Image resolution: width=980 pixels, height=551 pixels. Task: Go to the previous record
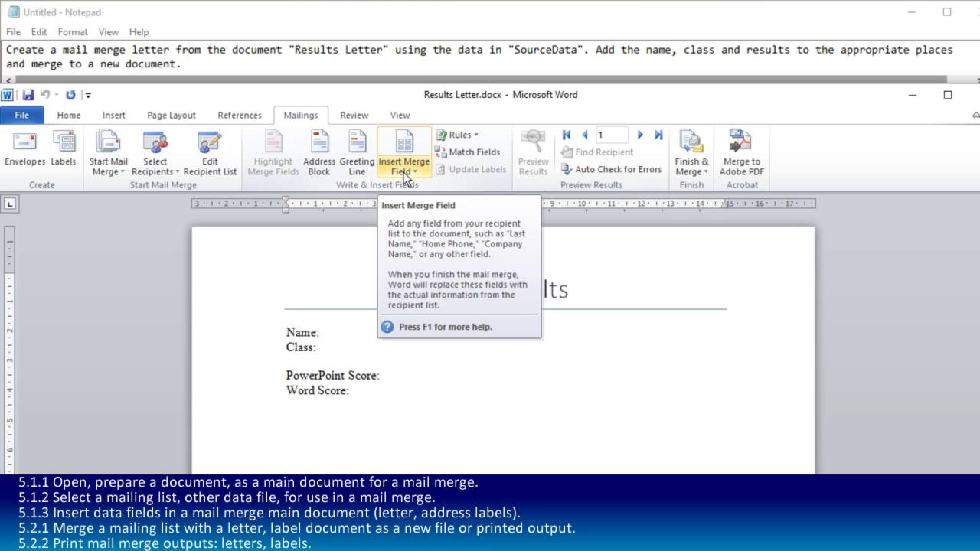coord(585,135)
